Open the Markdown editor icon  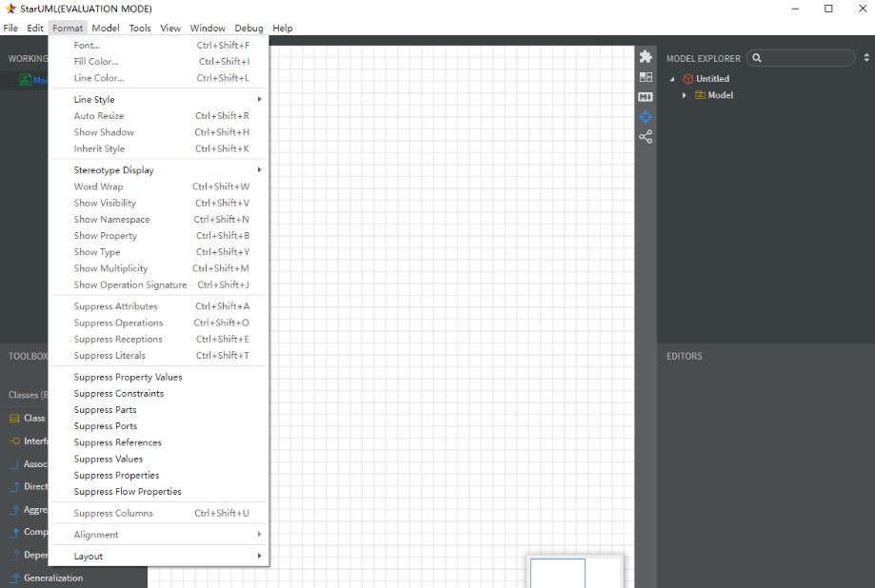(646, 97)
